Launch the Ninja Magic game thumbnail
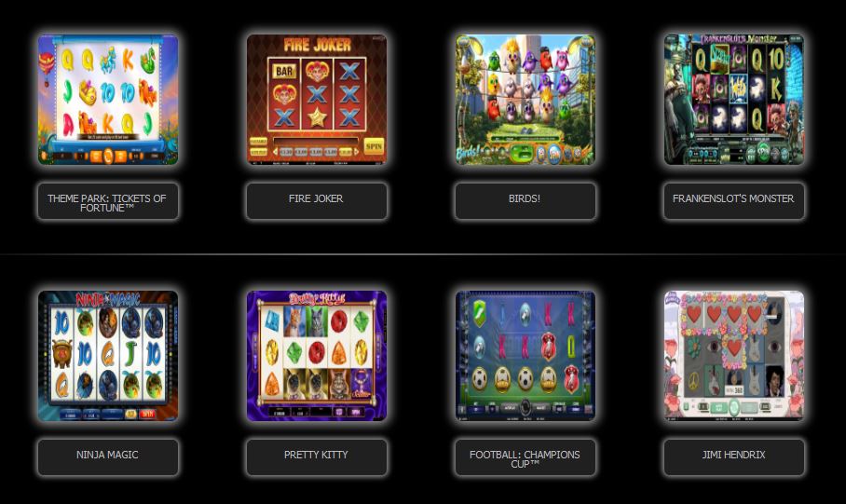The width and height of the screenshot is (846, 504). 108,356
